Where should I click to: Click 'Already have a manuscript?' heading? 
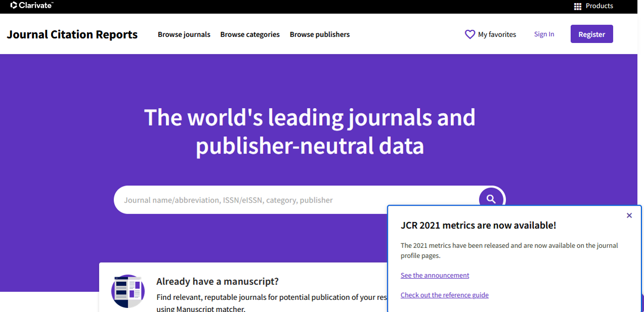[x=217, y=281]
